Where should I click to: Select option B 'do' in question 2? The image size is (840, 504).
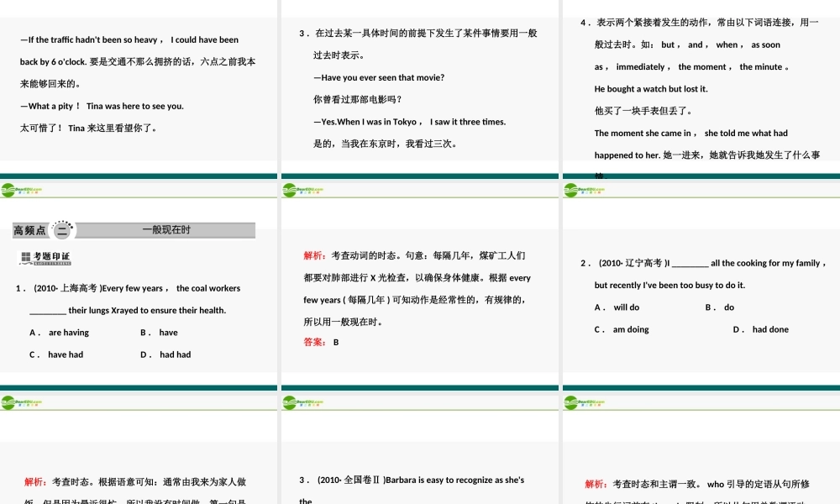(x=720, y=307)
